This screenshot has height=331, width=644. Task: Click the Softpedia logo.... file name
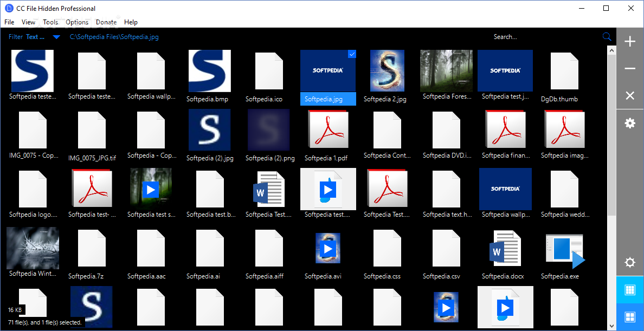pyautogui.click(x=33, y=215)
